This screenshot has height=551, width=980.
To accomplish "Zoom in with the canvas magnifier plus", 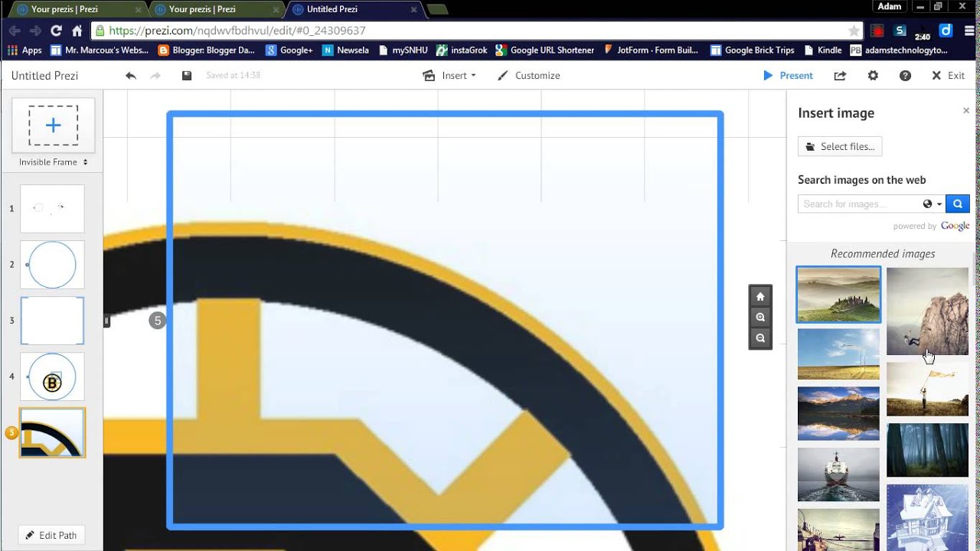I will pyautogui.click(x=760, y=318).
